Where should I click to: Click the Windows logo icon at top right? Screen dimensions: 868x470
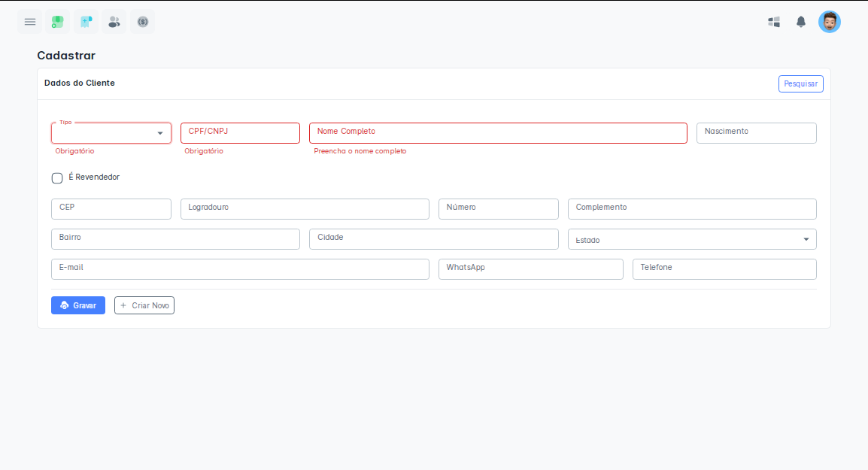[x=774, y=22]
